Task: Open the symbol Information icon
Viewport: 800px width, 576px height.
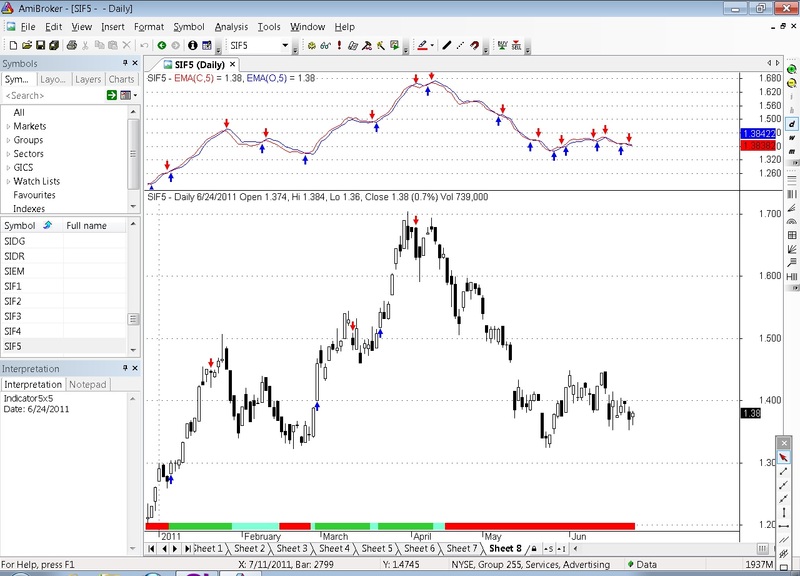Action: coord(192,45)
